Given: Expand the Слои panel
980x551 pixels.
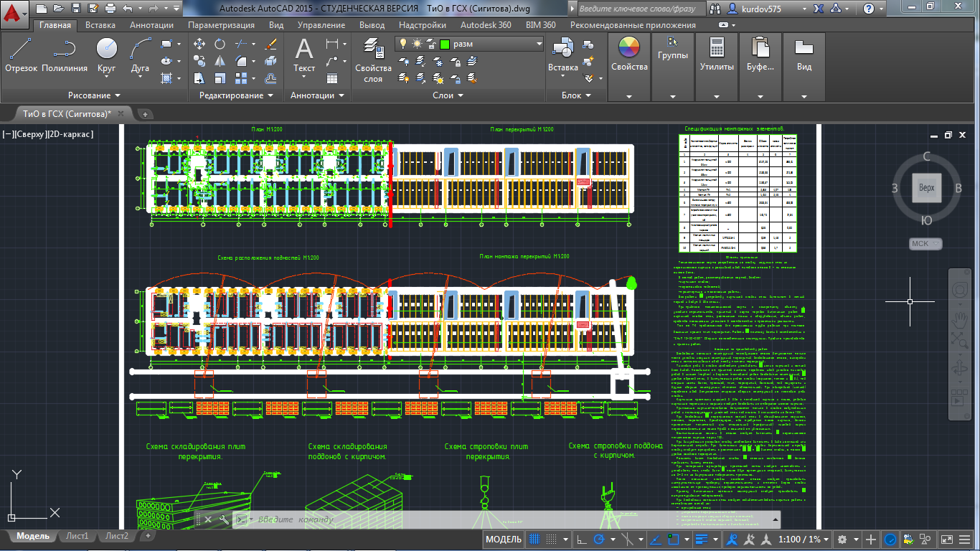Looking at the screenshot, I should click(x=448, y=95).
